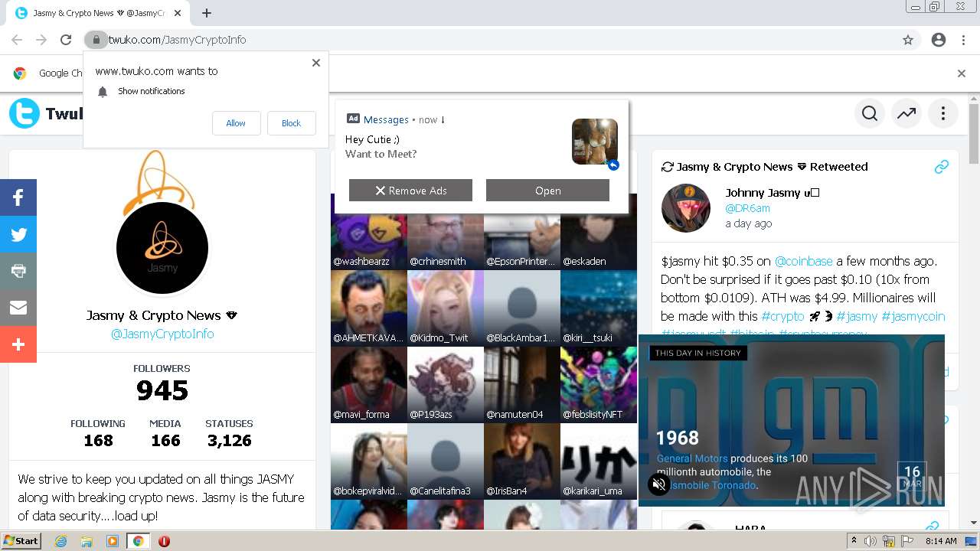The height and width of the screenshot is (551, 980).
Task: Open @IrisBan4 follower thumbnail
Action: pos(522,461)
